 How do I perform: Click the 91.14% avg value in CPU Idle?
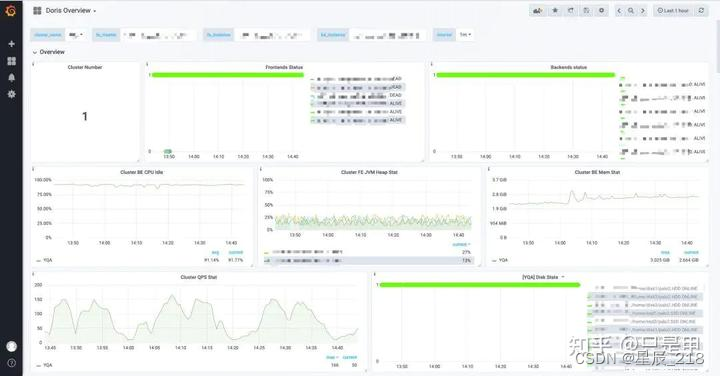click(x=212, y=260)
